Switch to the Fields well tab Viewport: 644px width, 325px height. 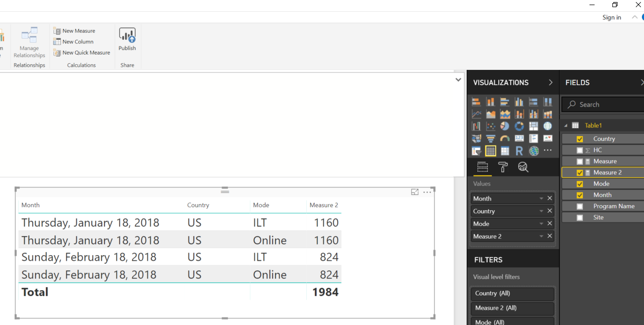point(482,167)
